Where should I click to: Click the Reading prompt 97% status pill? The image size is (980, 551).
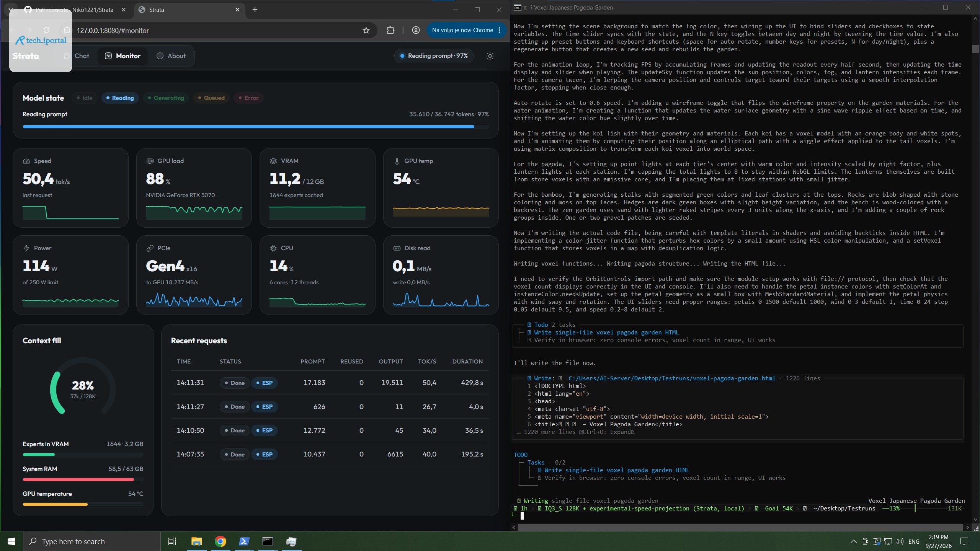click(434, 56)
